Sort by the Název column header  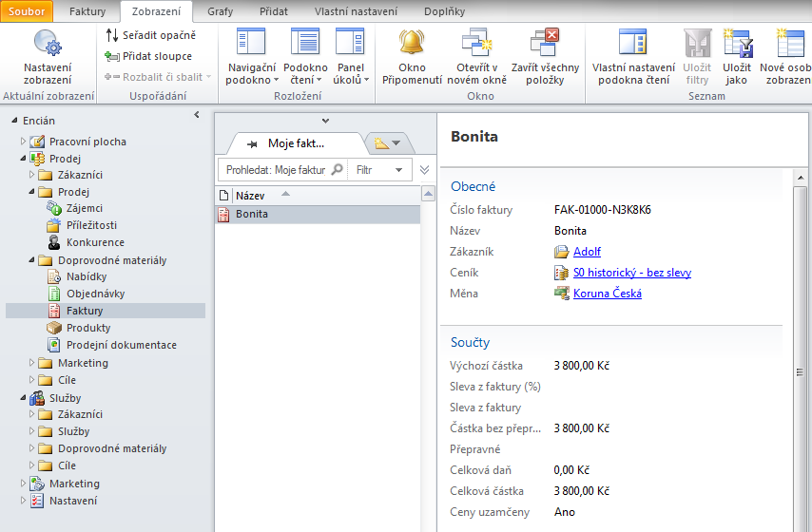[x=250, y=196]
